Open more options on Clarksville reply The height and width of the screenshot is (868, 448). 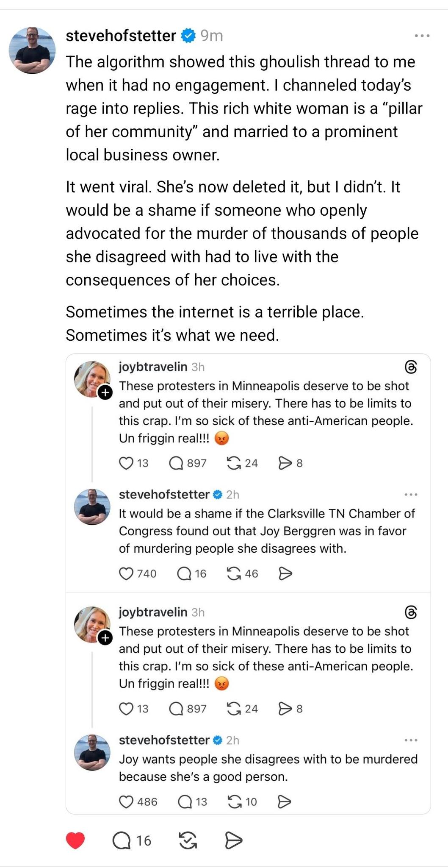pos(410,495)
